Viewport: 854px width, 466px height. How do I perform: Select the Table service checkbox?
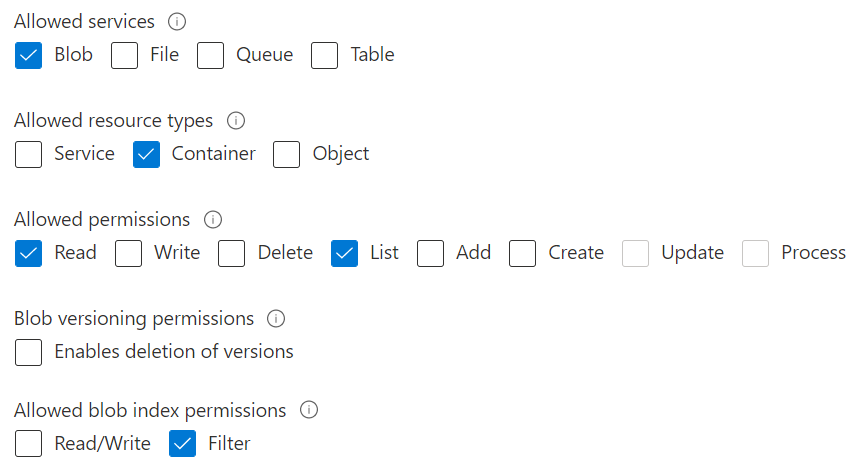pyautogui.click(x=325, y=56)
